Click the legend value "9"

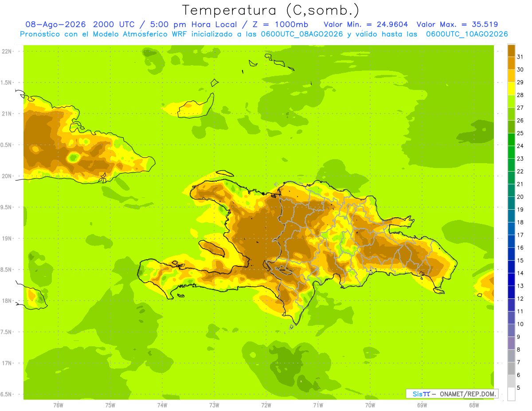click(519, 337)
